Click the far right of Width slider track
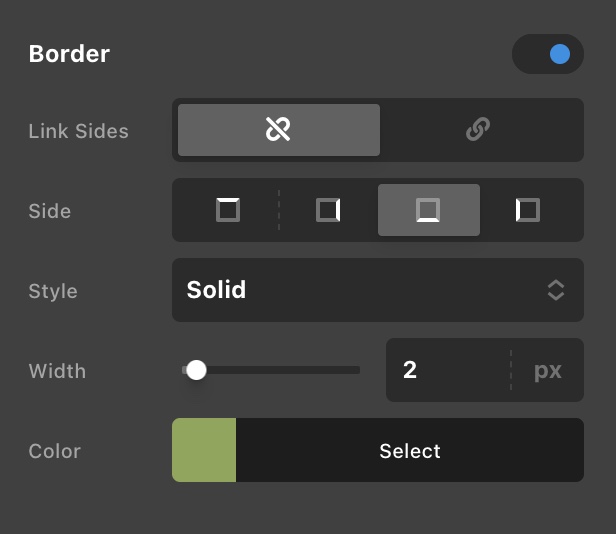This screenshot has width=616, height=534. 355,370
